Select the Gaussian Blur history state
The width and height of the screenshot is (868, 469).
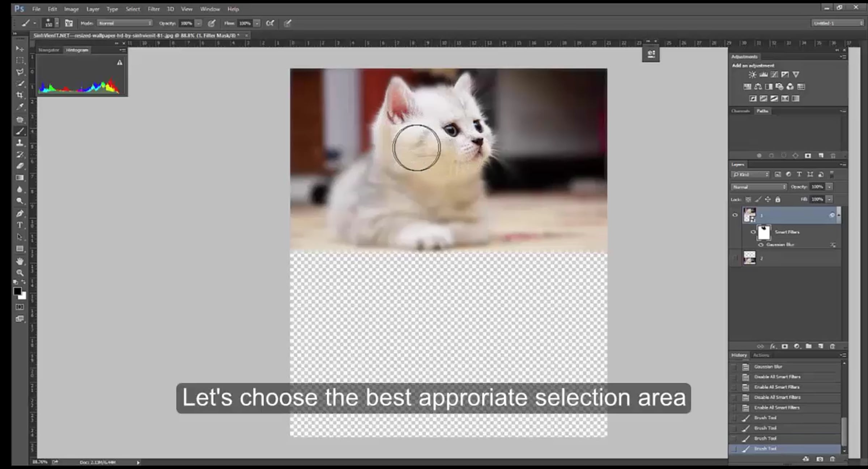(768, 366)
